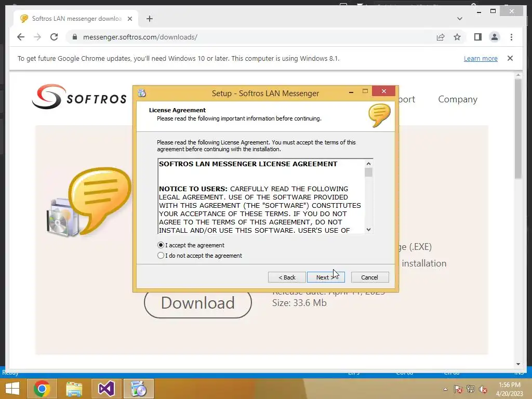This screenshot has height=399, width=532.
Task: Click Chrome forward navigation arrow
Action: [37, 37]
